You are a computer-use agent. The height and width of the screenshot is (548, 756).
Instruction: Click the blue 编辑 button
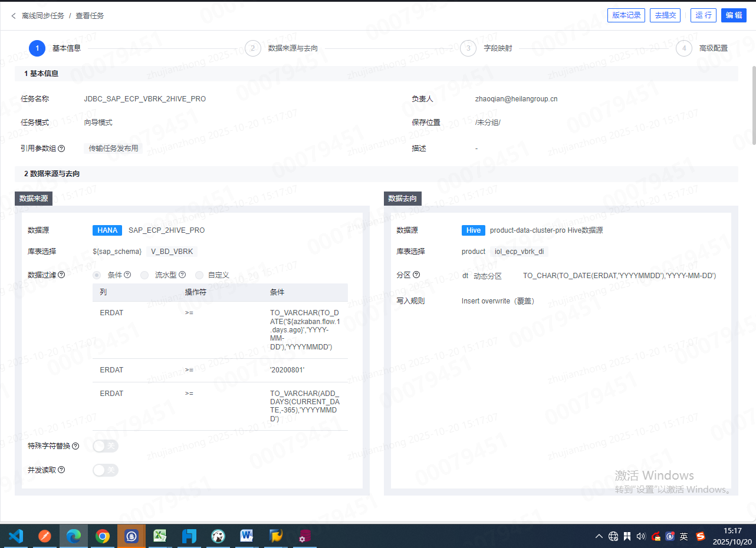coord(734,15)
